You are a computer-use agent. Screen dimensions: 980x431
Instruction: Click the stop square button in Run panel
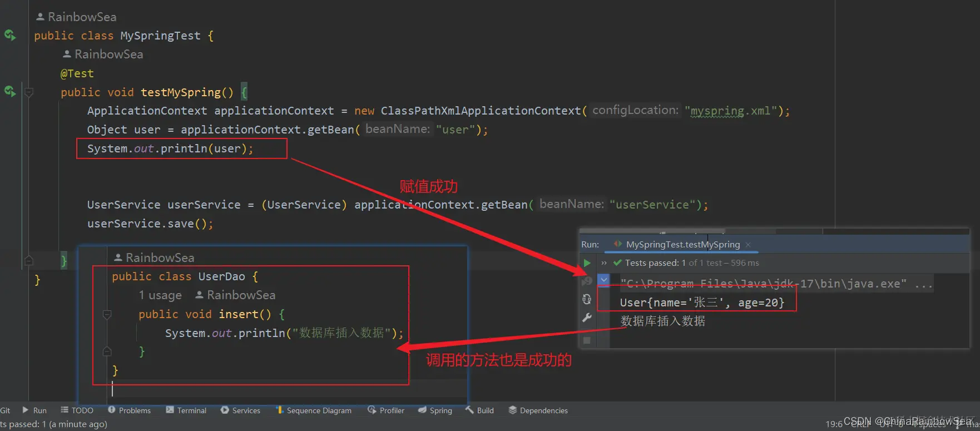pyautogui.click(x=587, y=340)
